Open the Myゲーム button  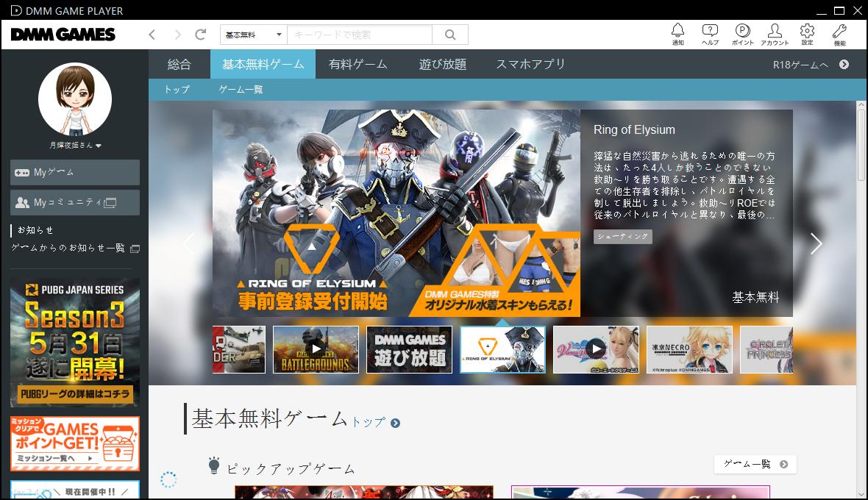(75, 173)
